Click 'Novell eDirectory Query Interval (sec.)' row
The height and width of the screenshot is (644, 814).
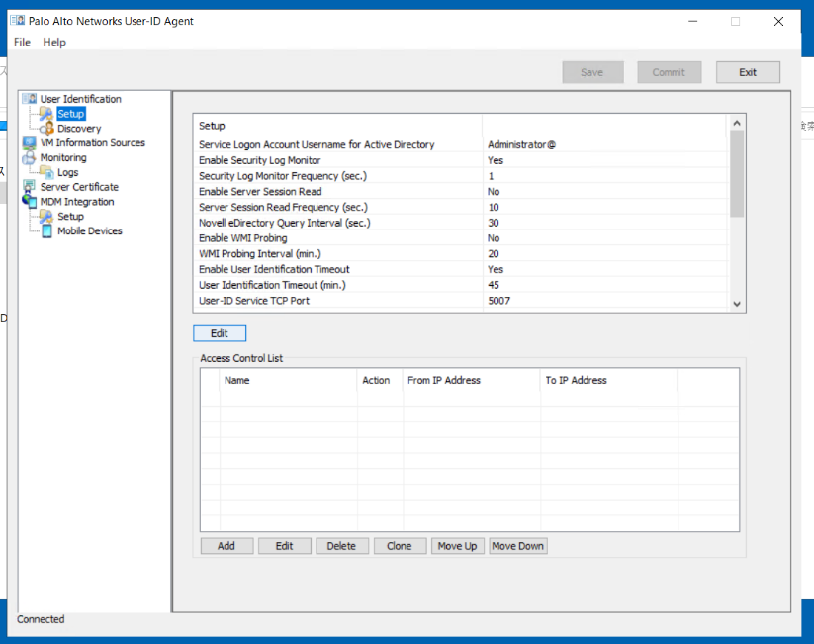tap(462, 223)
